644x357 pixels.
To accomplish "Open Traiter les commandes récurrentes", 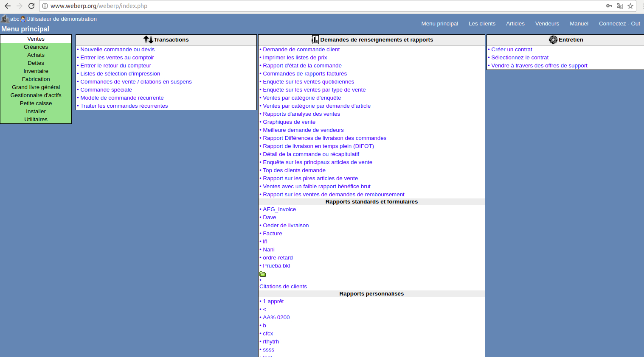I will coord(124,106).
